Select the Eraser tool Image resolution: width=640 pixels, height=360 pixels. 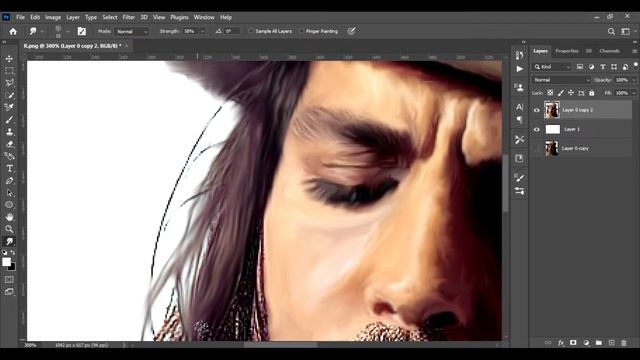point(9,144)
